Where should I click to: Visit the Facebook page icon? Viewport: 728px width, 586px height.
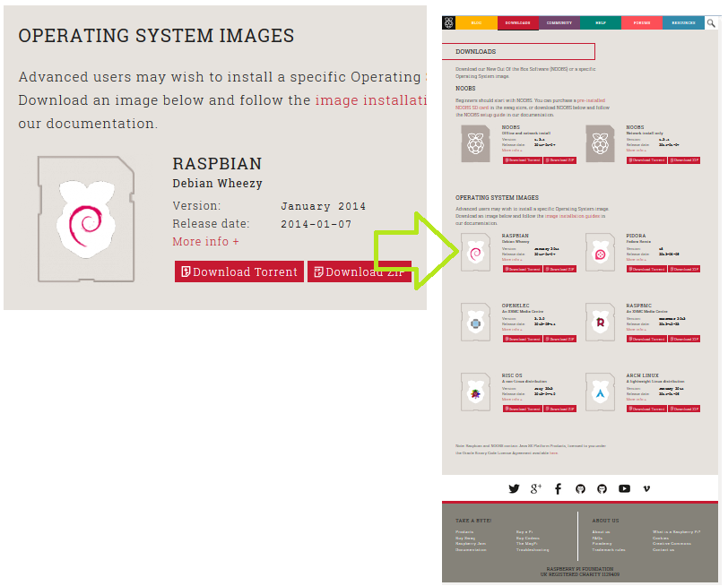click(558, 488)
